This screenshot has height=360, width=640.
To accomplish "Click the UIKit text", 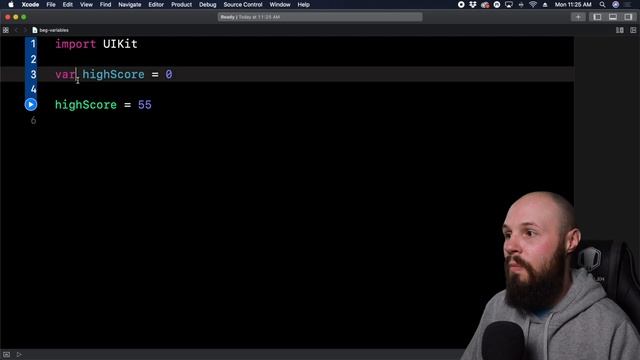I will pos(120,44).
